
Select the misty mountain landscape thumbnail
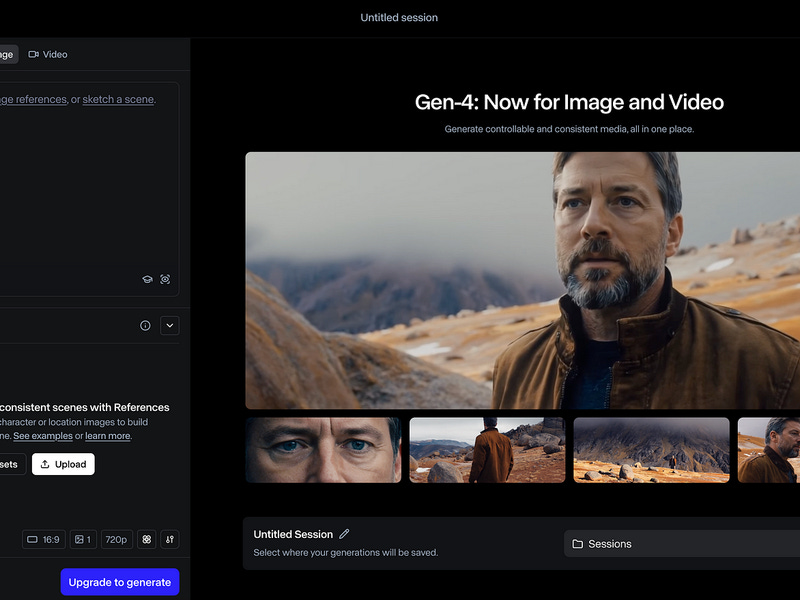point(652,450)
